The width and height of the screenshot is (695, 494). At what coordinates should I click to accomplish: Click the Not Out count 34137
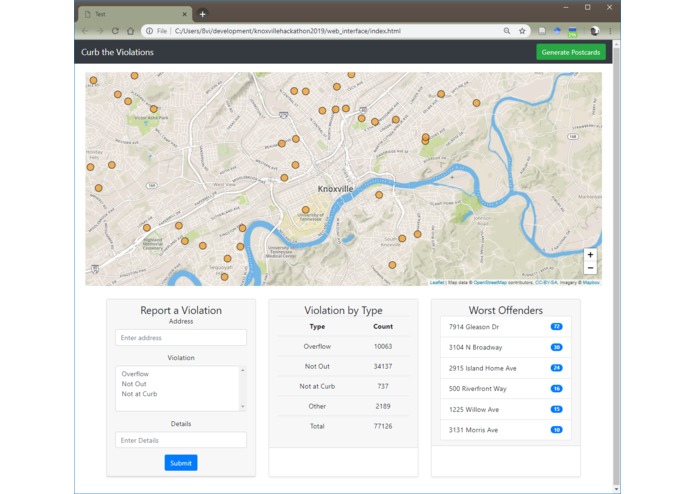[x=383, y=366]
